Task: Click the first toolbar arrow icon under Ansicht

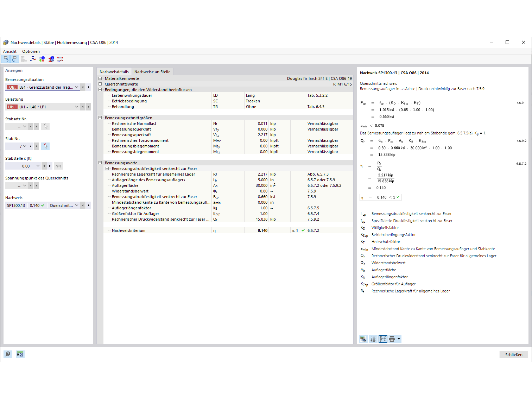Action: [x=6, y=59]
